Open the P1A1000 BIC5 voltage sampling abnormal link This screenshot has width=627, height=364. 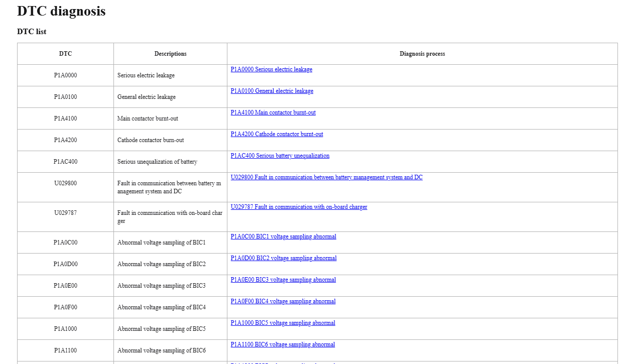point(283,323)
